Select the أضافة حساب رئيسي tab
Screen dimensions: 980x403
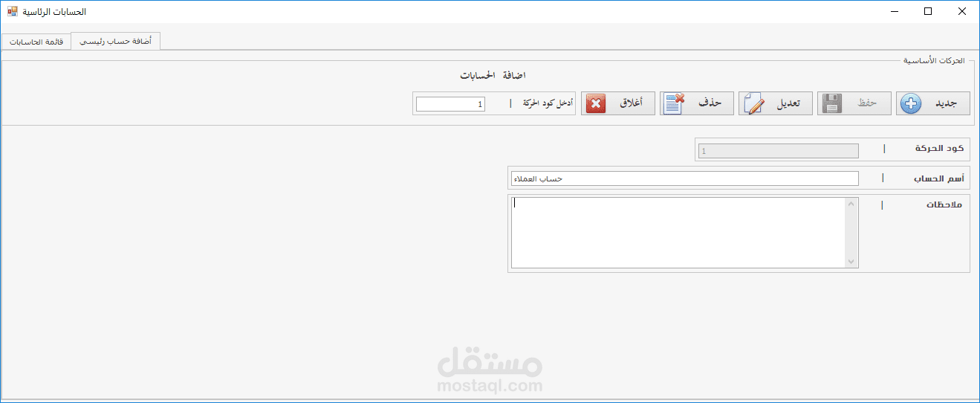(116, 42)
